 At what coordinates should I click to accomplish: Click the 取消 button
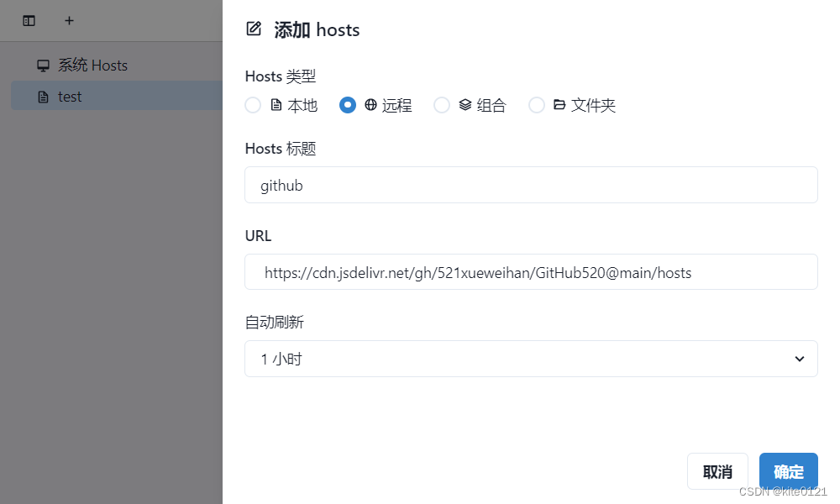coord(717,471)
